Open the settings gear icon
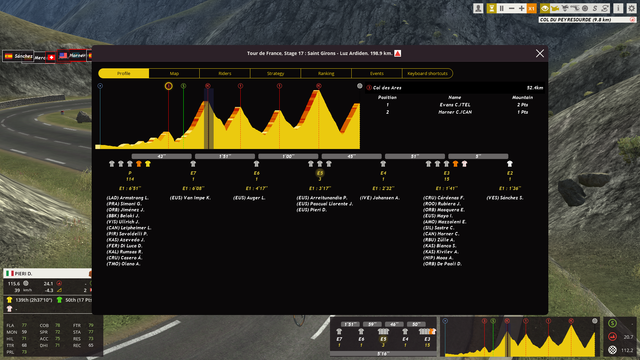The image size is (640, 360). tap(631, 8)
